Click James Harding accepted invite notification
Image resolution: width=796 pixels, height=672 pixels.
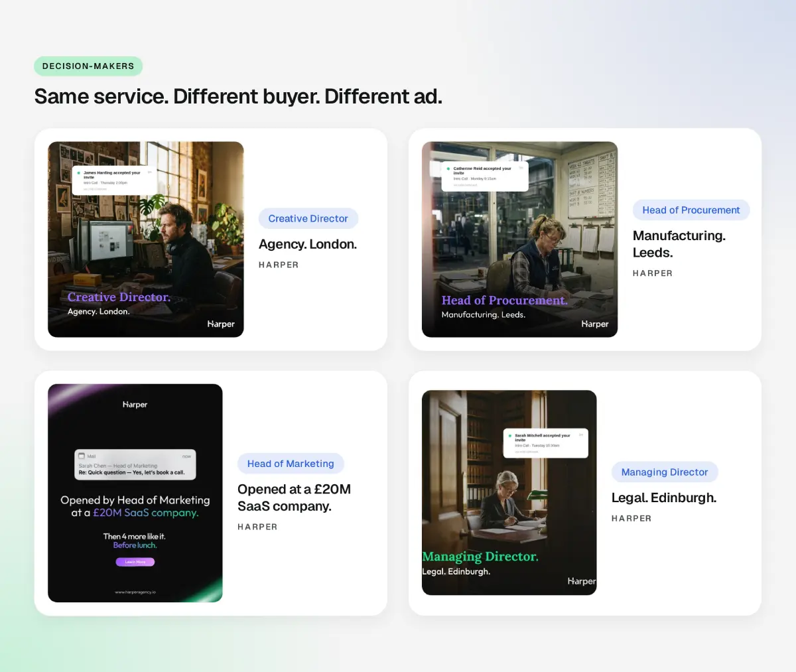[114, 180]
